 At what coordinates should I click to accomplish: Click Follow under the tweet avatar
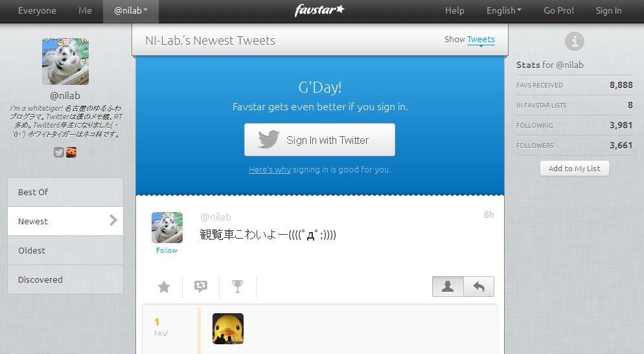click(x=167, y=250)
